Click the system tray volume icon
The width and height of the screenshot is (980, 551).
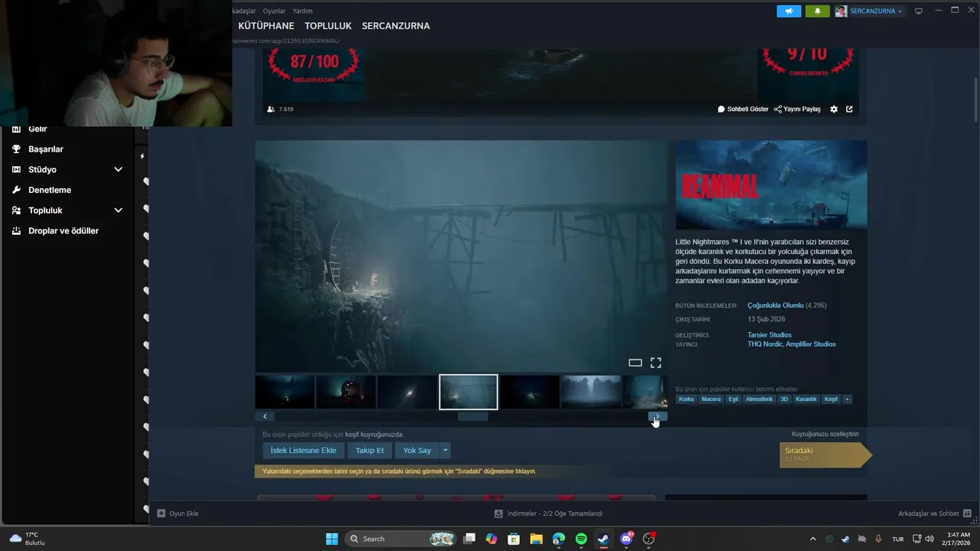(x=929, y=539)
